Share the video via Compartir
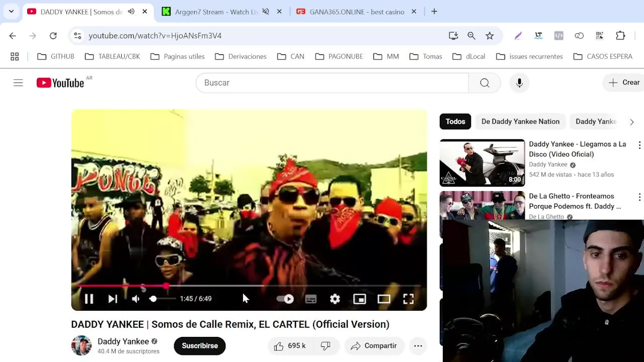 click(x=374, y=346)
